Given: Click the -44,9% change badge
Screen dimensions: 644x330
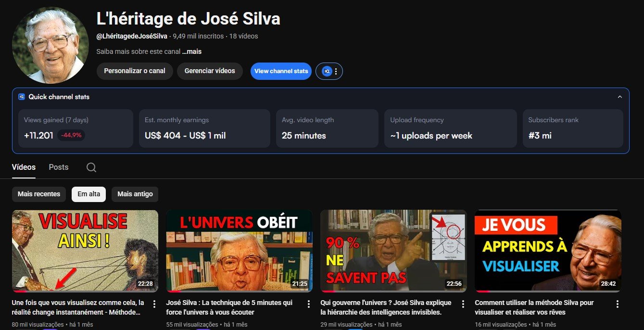Looking at the screenshot, I should click(71, 136).
